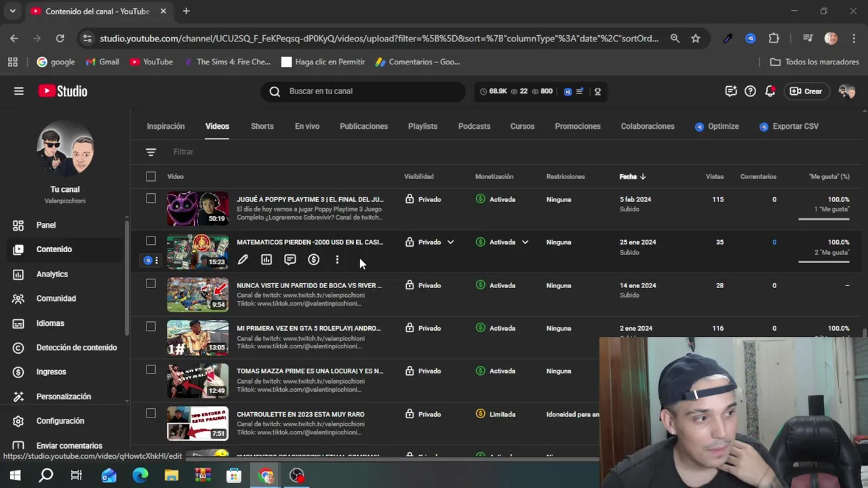This screenshot has height=488, width=868.
Task: Open the browser extensions puzzle icon
Action: pos(774,39)
